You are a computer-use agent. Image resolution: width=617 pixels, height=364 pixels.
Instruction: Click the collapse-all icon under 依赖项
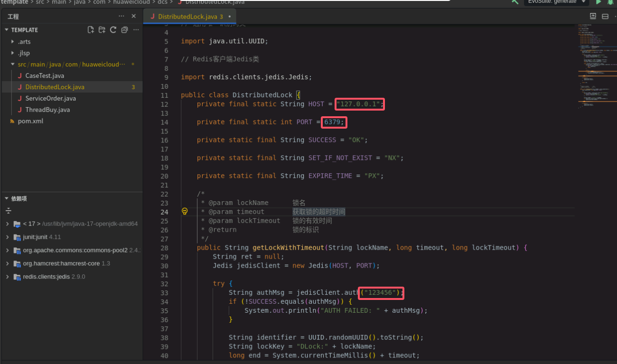8,211
